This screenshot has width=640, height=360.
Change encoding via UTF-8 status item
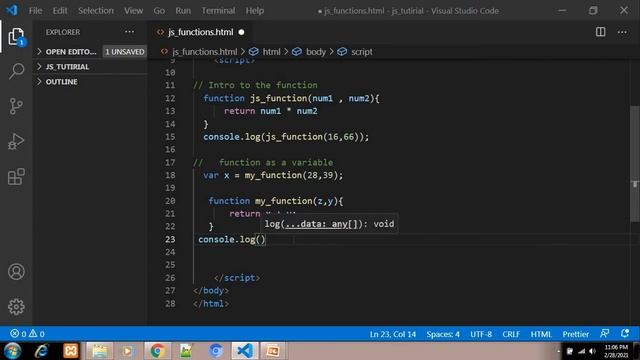[x=481, y=334]
